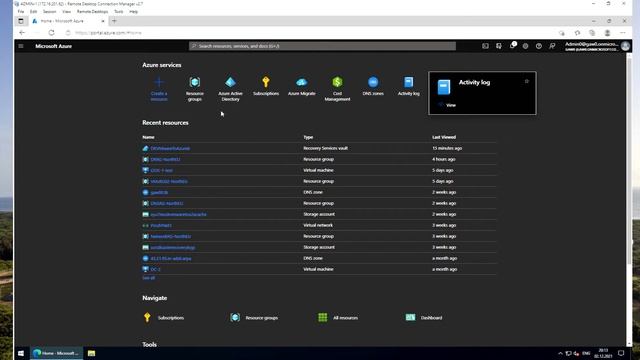This screenshot has height=360, width=640.
Task: Click the 'Recovery Services vault' type cell
Action: [x=325, y=148]
